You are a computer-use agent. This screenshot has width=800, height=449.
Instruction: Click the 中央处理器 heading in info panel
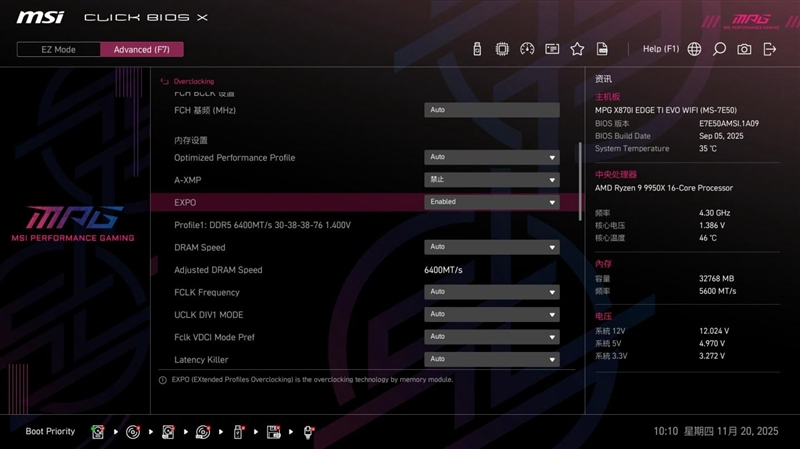pos(616,174)
